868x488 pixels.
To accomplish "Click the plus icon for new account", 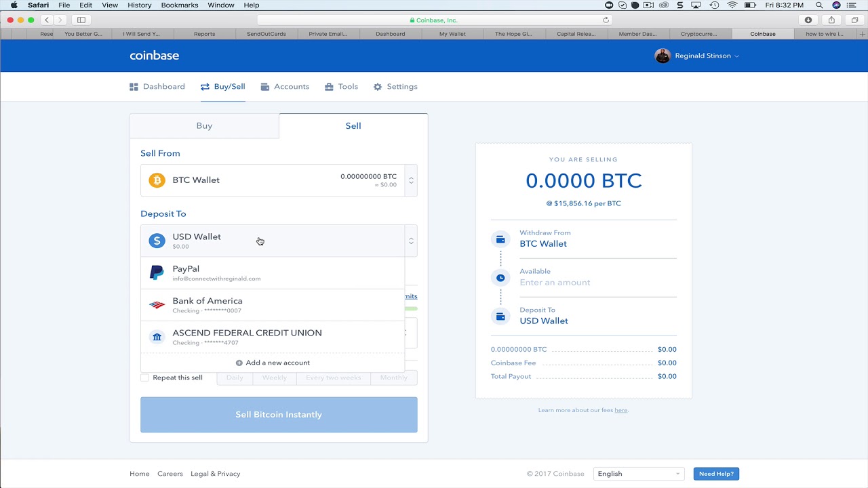I will [x=239, y=363].
